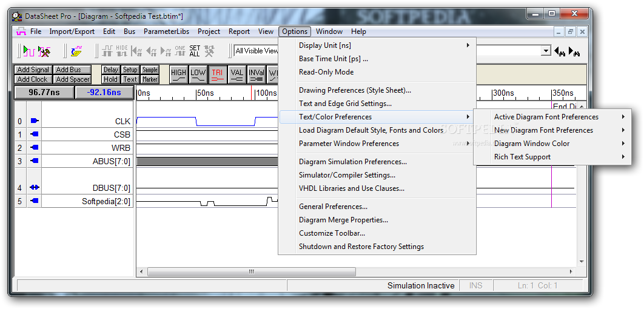Screen dimensions: 644x309
Task: Expand Parameter Window Preferences submenu
Action: click(x=377, y=143)
